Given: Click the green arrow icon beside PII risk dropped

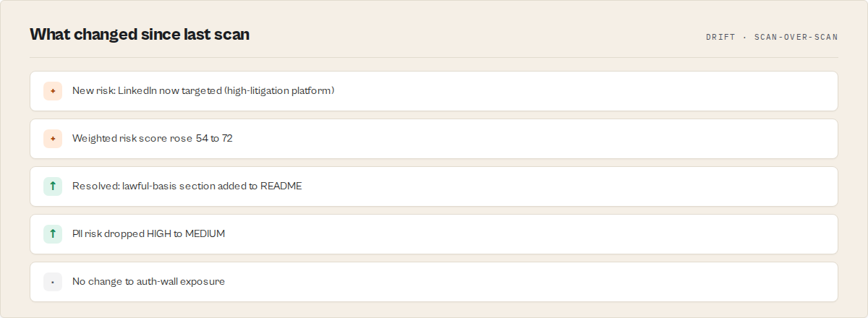Looking at the screenshot, I should 53,234.
